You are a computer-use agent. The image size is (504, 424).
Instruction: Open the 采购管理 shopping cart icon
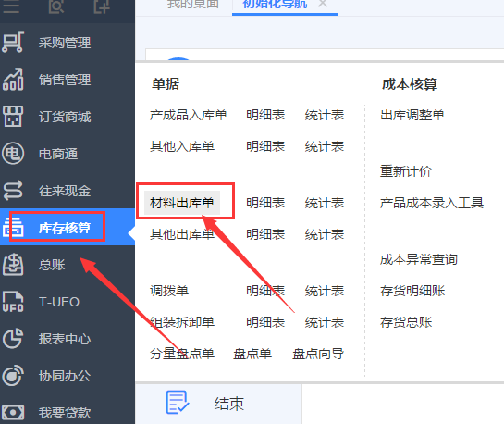[x=13, y=43]
